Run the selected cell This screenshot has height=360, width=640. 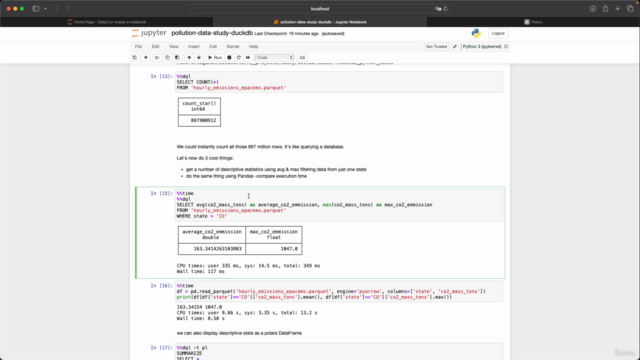pos(215,58)
